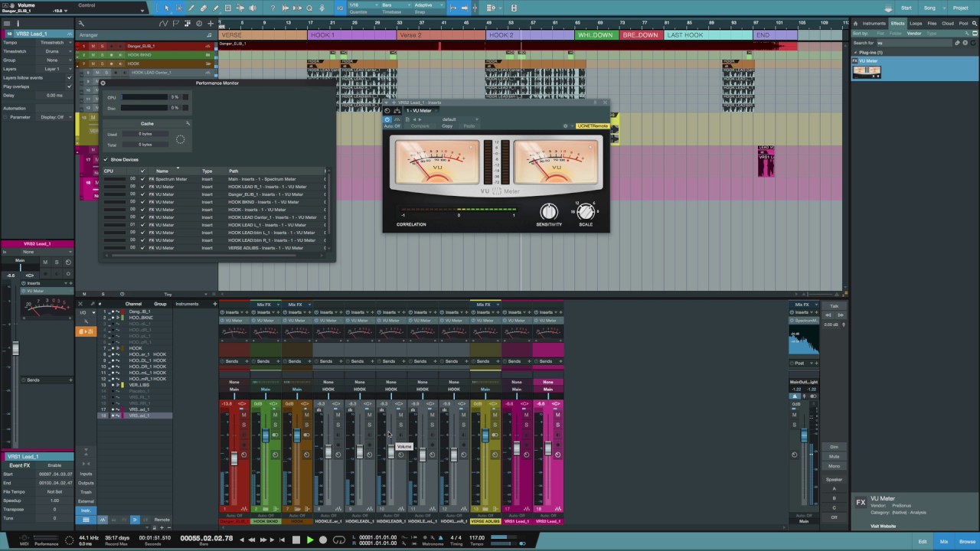Click the Dim button
980x551 pixels.
(835, 447)
